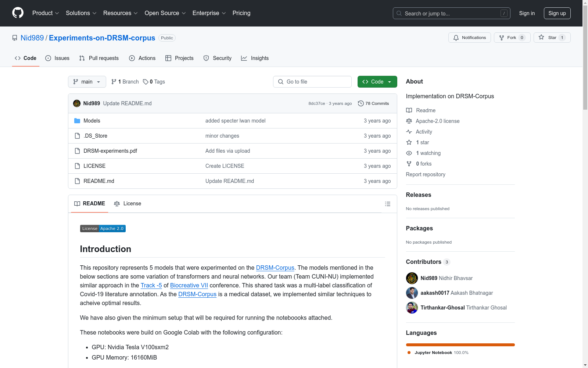Open the Product menu
The image size is (588, 368).
click(x=46, y=13)
